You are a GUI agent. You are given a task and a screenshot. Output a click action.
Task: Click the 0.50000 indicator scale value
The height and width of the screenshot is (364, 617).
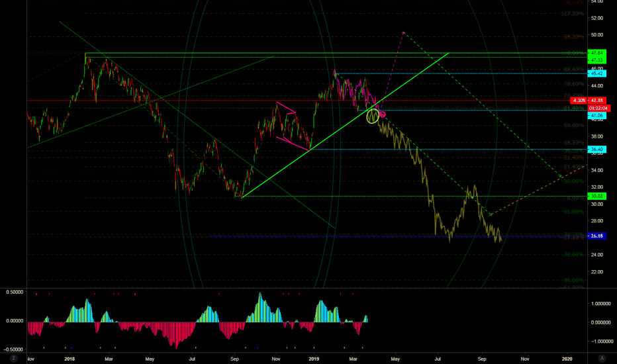tap(15, 293)
